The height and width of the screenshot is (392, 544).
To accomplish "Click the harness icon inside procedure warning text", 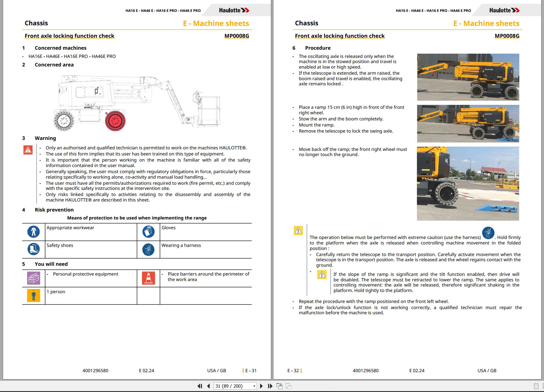I will [x=488, y=233].
